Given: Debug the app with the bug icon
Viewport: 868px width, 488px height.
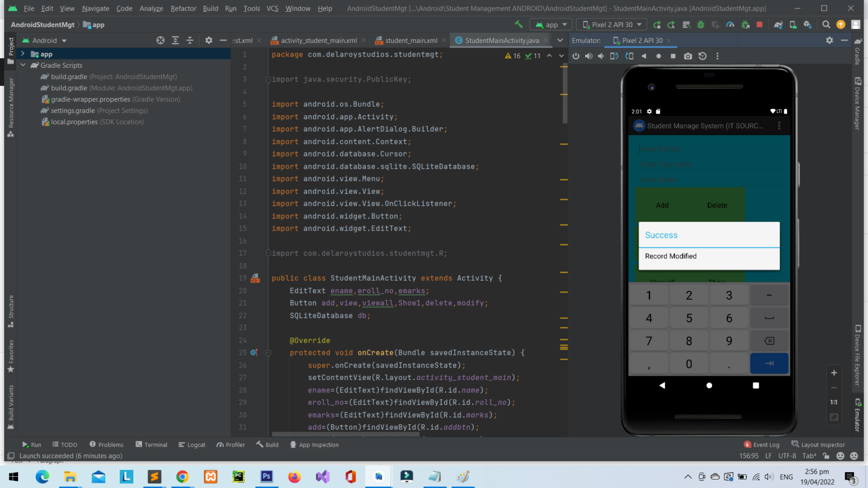Looking at the screenshot, I should point(702,24).
